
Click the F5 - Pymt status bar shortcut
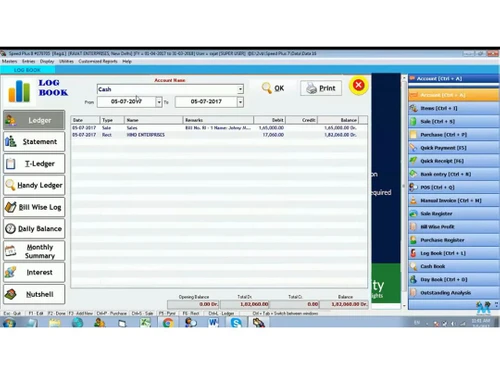tap(167, 313)
